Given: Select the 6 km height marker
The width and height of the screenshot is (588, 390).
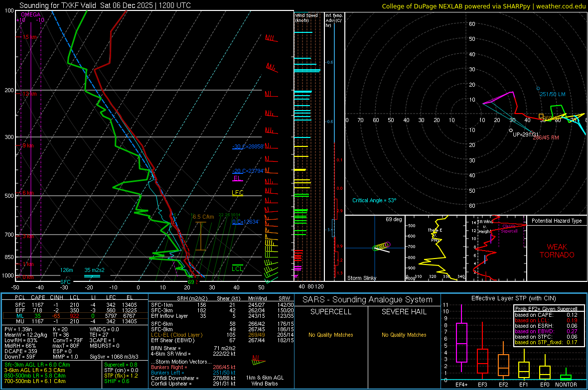Looking at the screenshot, I should (x=28, y=193).
